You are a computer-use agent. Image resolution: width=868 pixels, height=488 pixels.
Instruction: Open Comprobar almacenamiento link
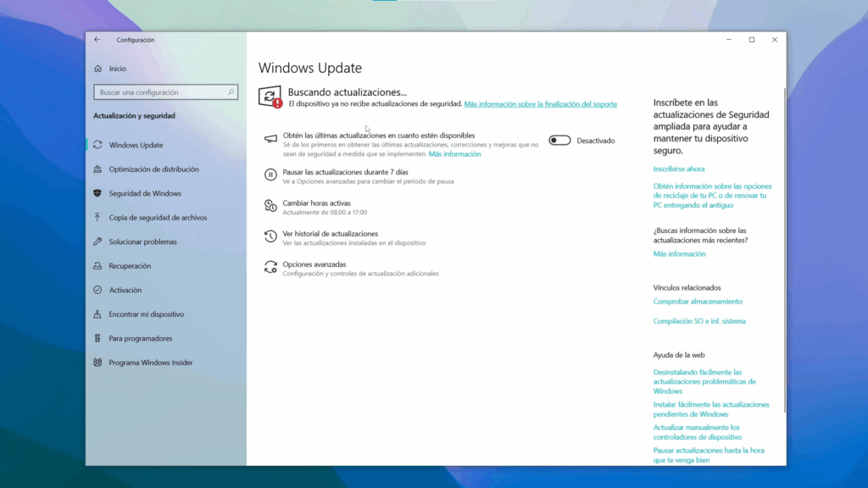click(698, 302)
